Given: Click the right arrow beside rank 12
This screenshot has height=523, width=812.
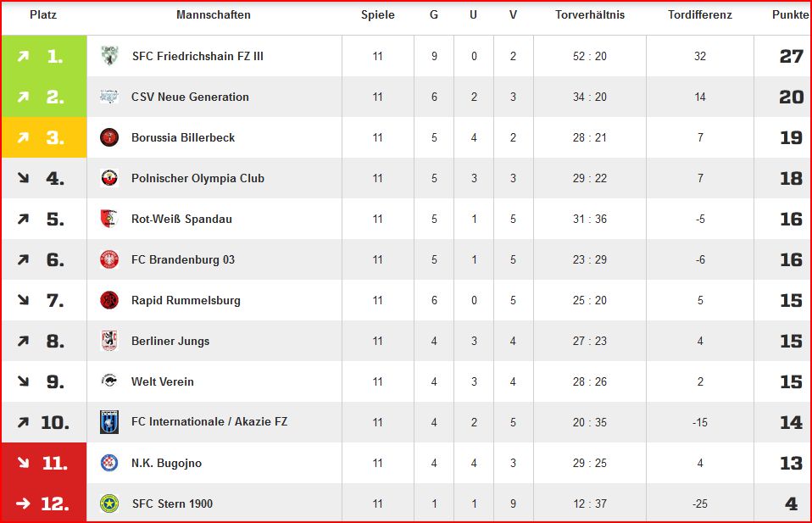Looking at the screenshot, I should [23, 504].
